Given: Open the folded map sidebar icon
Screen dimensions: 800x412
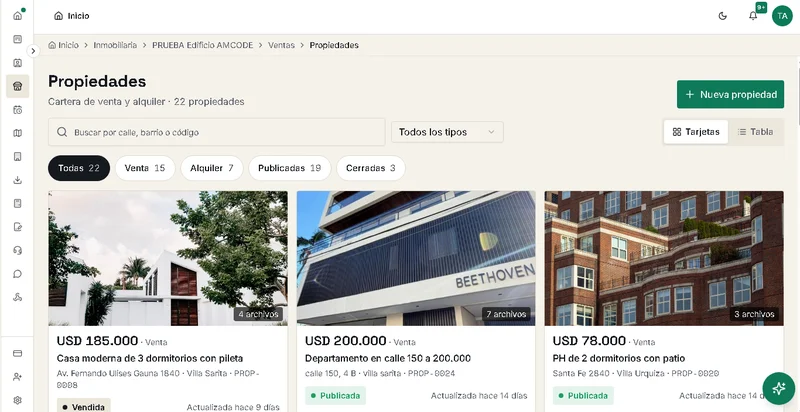Looking at the screenshot, I should point(17,133).
